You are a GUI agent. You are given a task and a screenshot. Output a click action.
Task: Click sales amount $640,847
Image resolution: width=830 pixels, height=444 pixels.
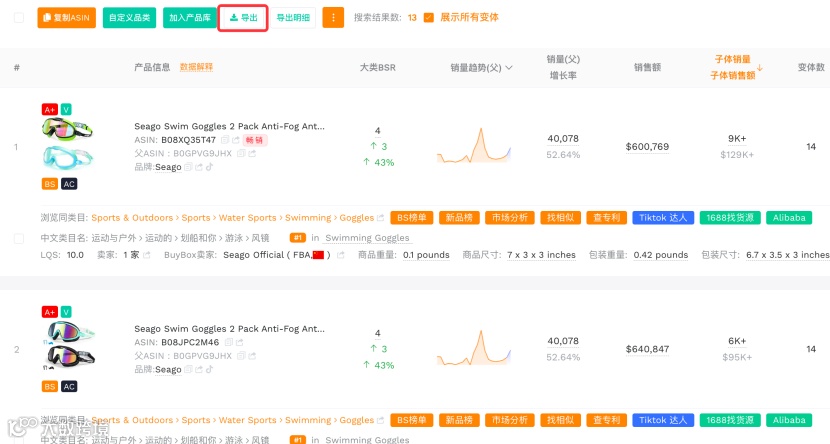(x=647, y=349)
